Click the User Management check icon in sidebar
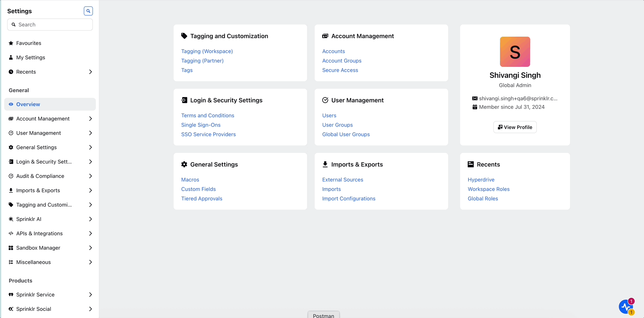This screenshot has height=318, width=644. (x=11, y=133)
